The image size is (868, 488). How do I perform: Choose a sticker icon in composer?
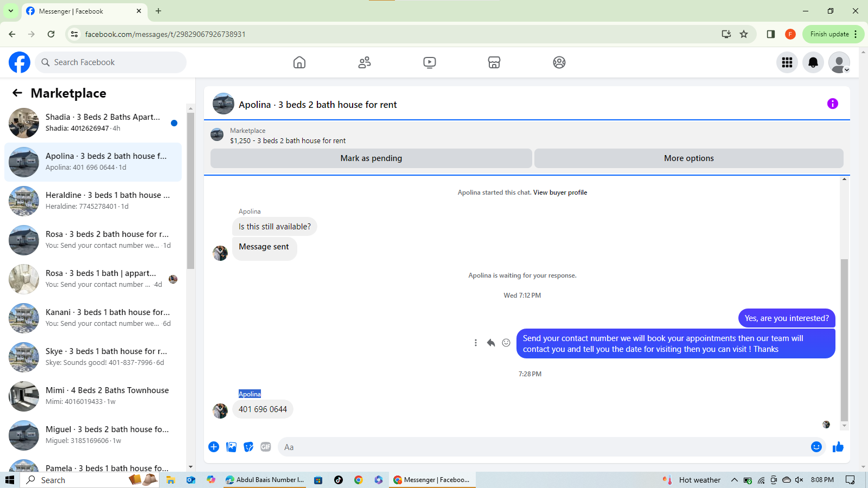(x=248, y=447)
